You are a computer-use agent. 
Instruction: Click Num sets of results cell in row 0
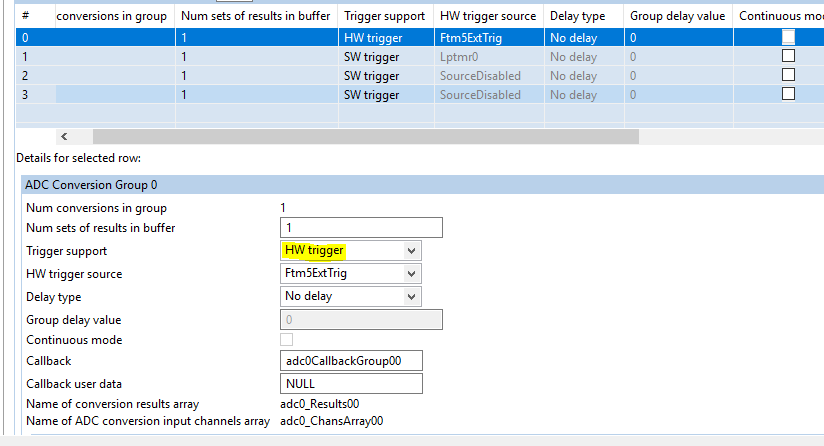pyautogui.click(x=256, y=38)
